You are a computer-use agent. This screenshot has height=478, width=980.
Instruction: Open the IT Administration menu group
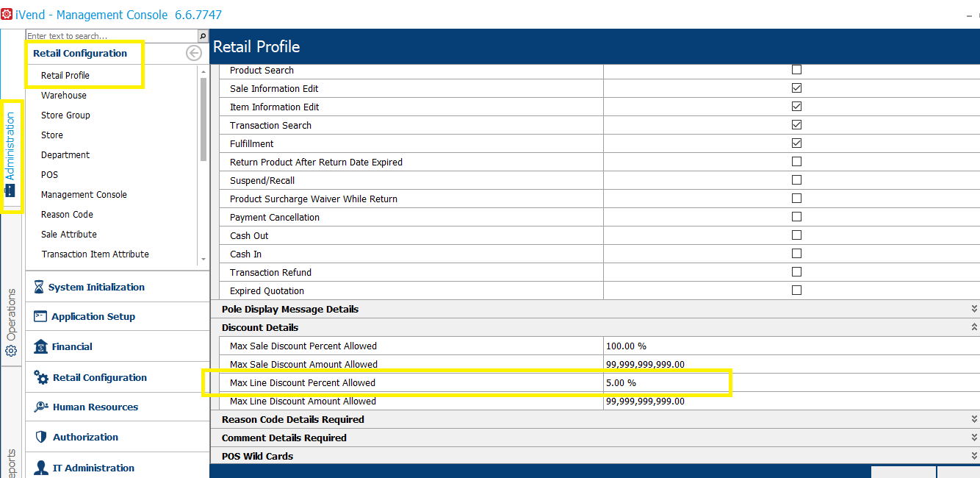(118, 468)
